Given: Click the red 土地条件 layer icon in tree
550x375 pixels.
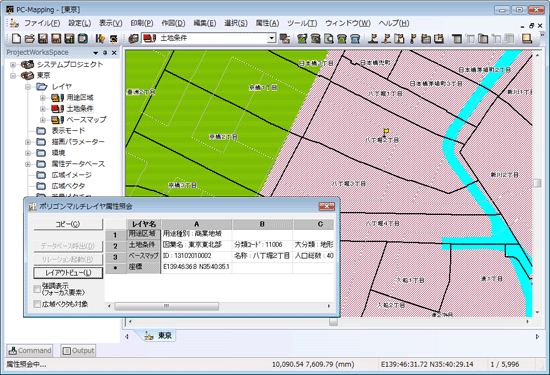Looking at the screenshot, I should [x=57, y=108].
